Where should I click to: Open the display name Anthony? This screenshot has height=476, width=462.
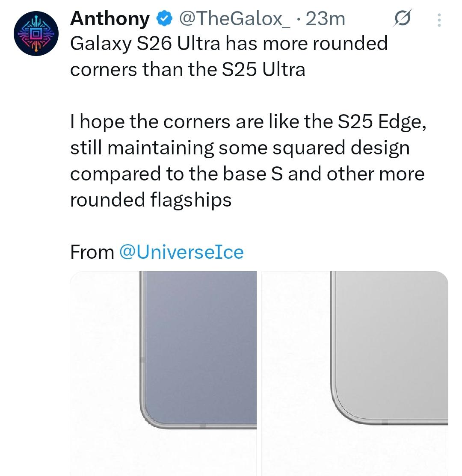[x=110, y=19]
